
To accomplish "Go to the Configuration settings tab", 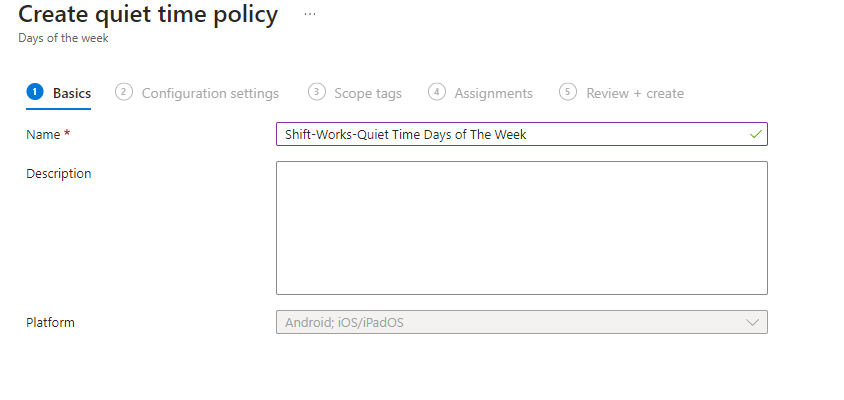I will [x=210, y=93].
